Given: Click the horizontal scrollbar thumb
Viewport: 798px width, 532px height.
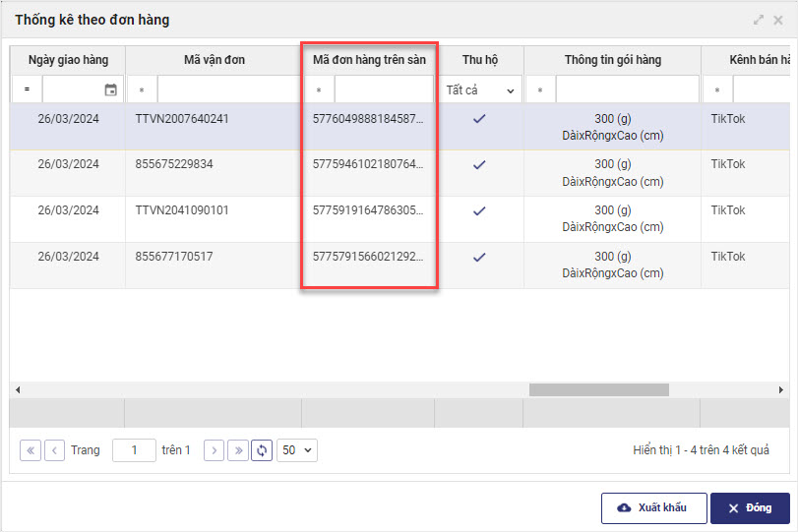Looking at the screenshot, I should pos(598,390).
